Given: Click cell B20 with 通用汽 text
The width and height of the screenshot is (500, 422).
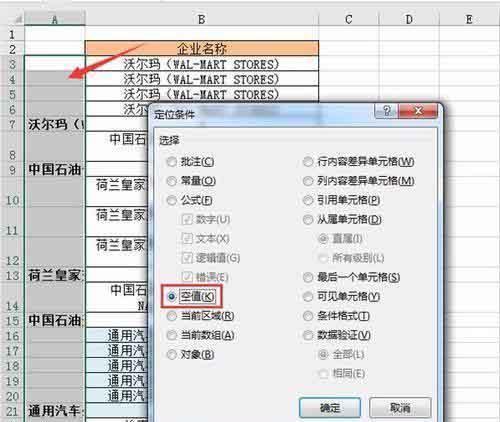Looking at the screenshot, I should 117,396.
